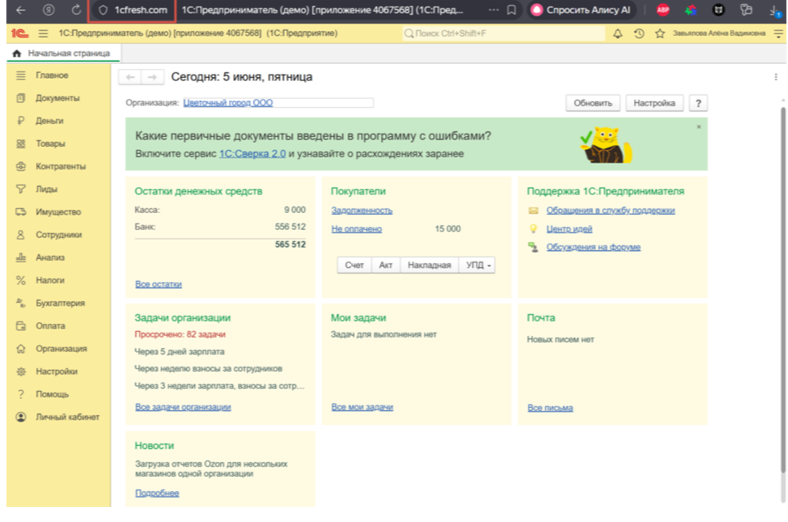Click the Организация house icon
Image resolution: width=788 pixels, height=522 pixels.
(x=21, y=349)
